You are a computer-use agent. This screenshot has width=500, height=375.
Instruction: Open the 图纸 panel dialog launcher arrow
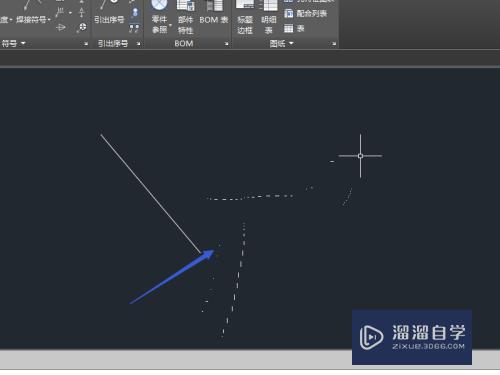tap(334, 44)
